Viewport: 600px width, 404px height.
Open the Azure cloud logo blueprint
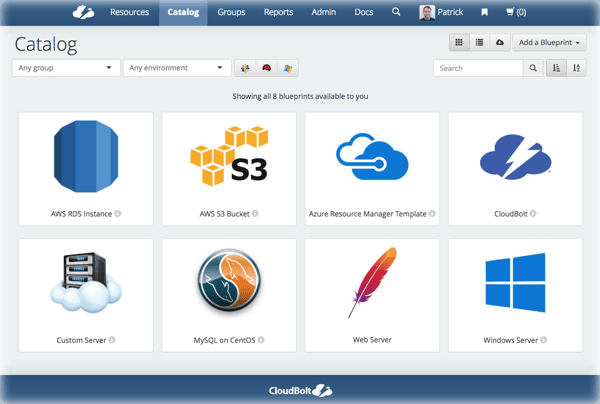372,156
